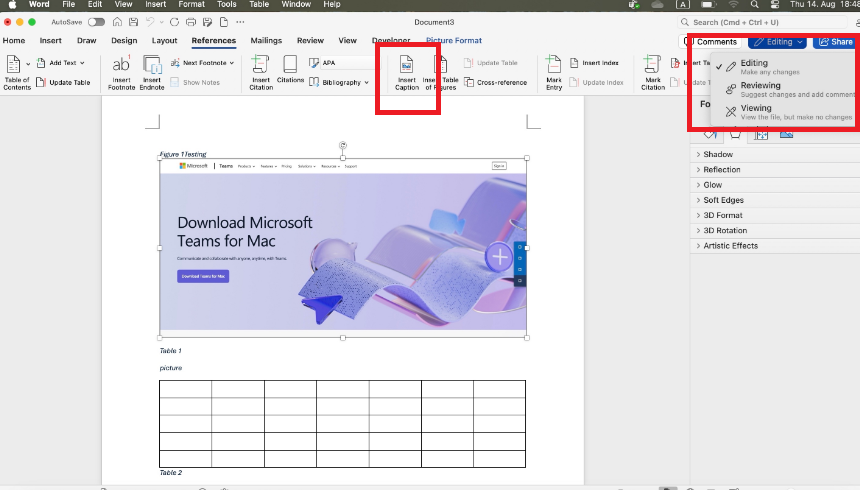Open the Draw ribbon tab

pos(87,41)
